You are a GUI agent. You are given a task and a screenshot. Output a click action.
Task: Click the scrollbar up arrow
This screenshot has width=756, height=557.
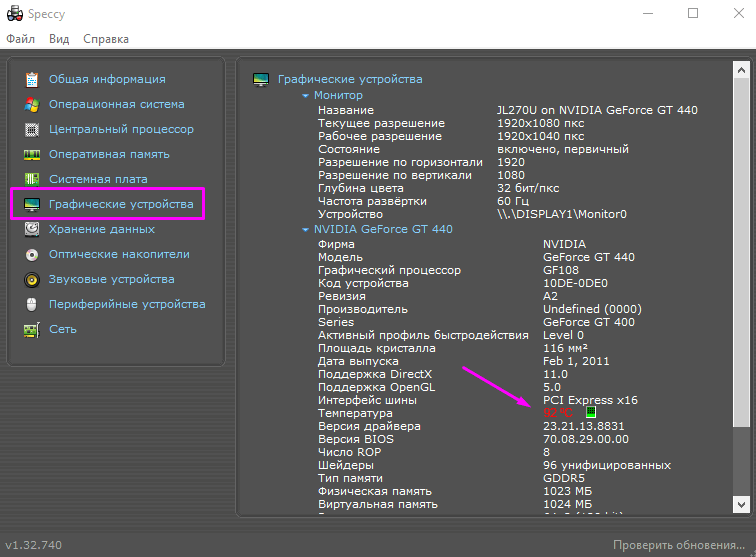point(741,70)
